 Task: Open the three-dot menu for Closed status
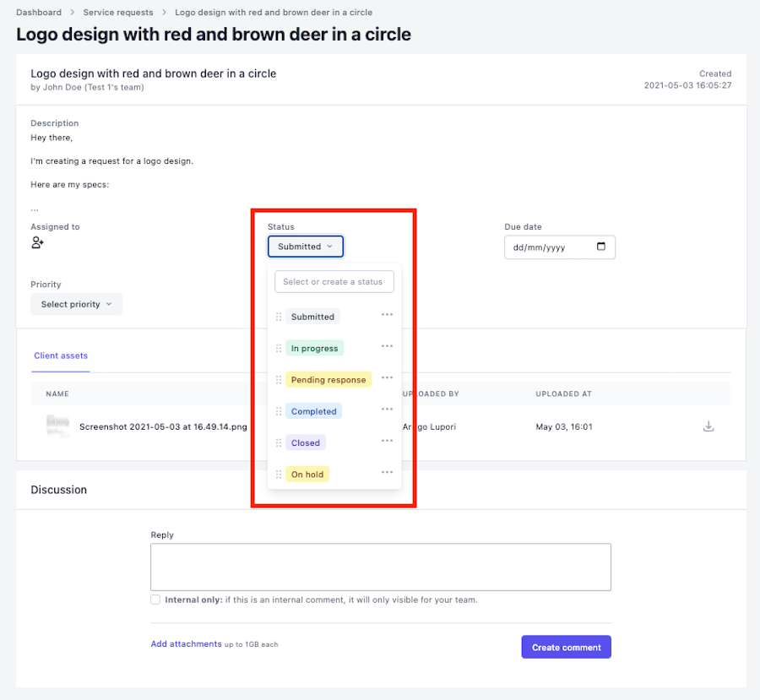387,441
